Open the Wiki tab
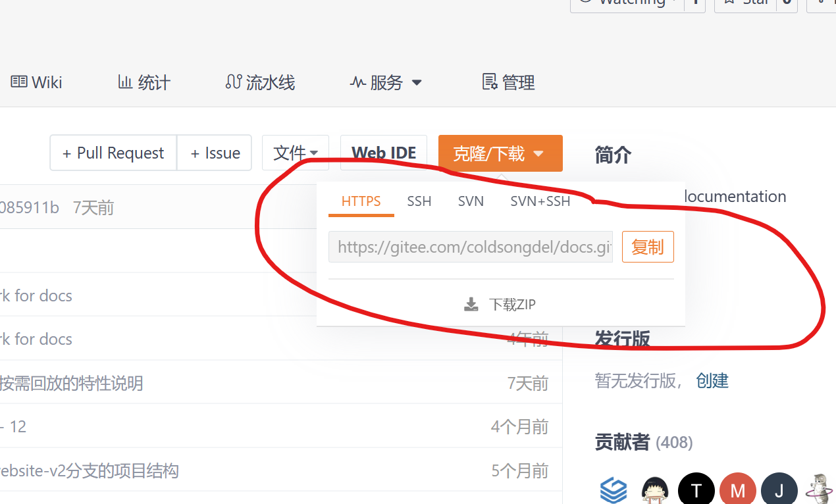This screenshot has width=836, height=504. tap(37, 82)
